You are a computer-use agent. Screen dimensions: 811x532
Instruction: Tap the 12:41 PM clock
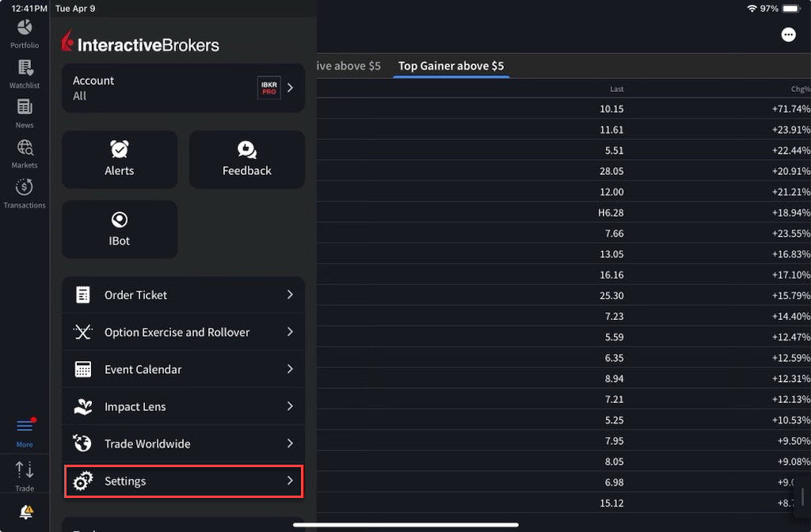point(29,8)
